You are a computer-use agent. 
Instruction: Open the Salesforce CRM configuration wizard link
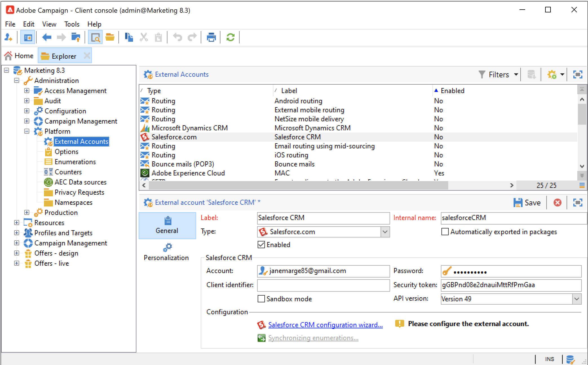coord(325,325)
